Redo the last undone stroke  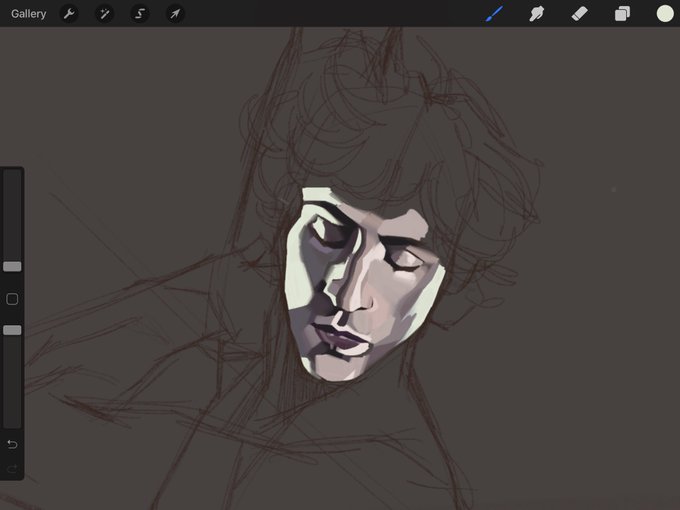[12, 468]
